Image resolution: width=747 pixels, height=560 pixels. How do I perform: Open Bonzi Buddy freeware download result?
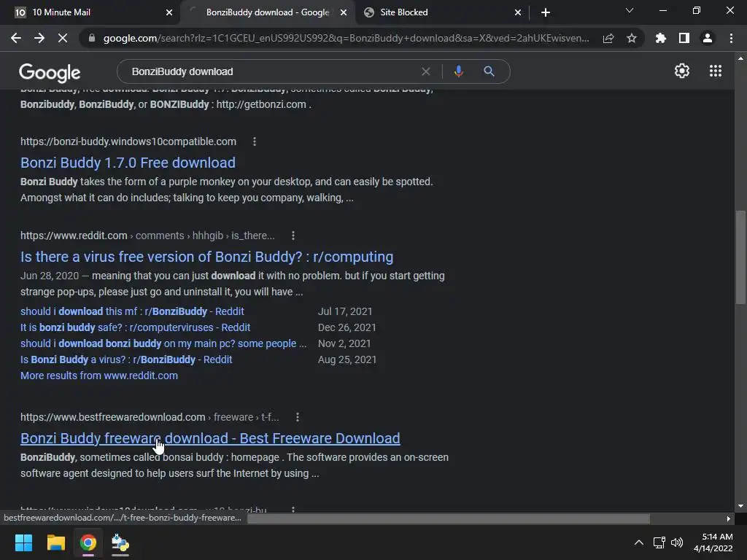tap(210, 438)
